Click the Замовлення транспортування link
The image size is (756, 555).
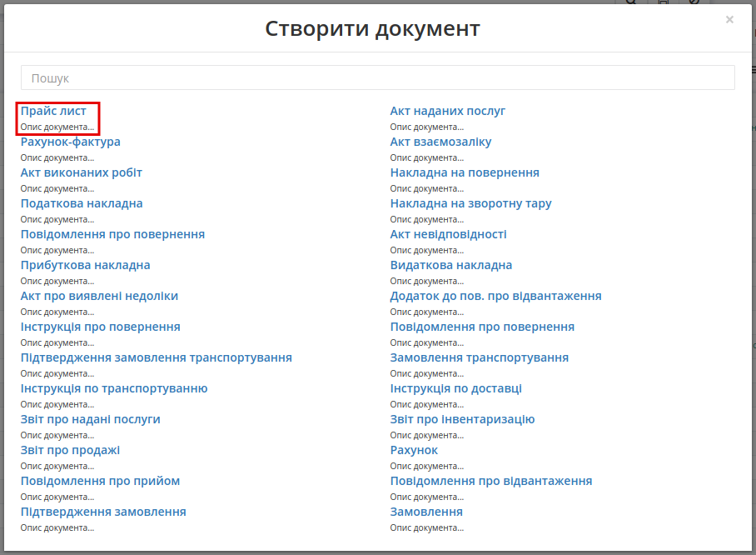point(480,358)
